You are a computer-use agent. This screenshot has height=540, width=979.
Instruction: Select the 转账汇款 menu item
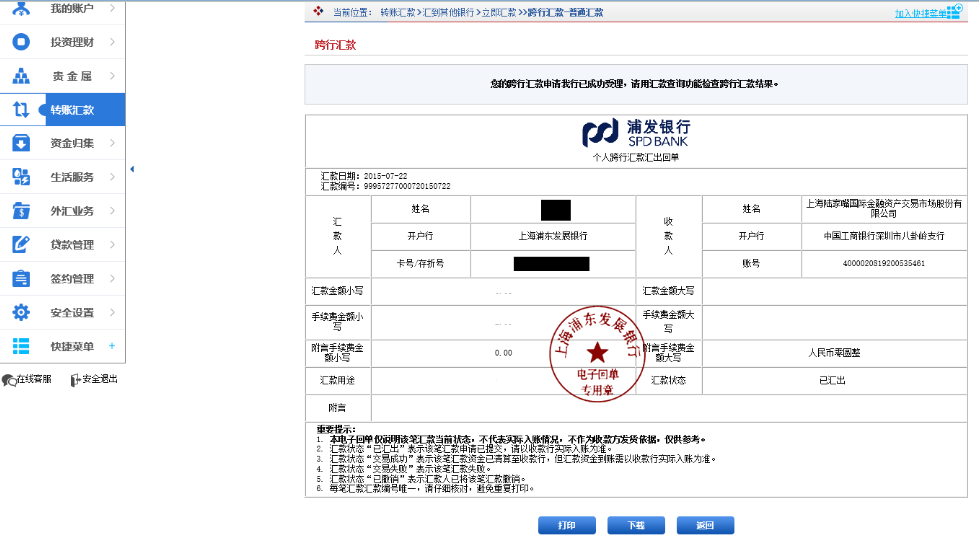click(x=62, y=109)
